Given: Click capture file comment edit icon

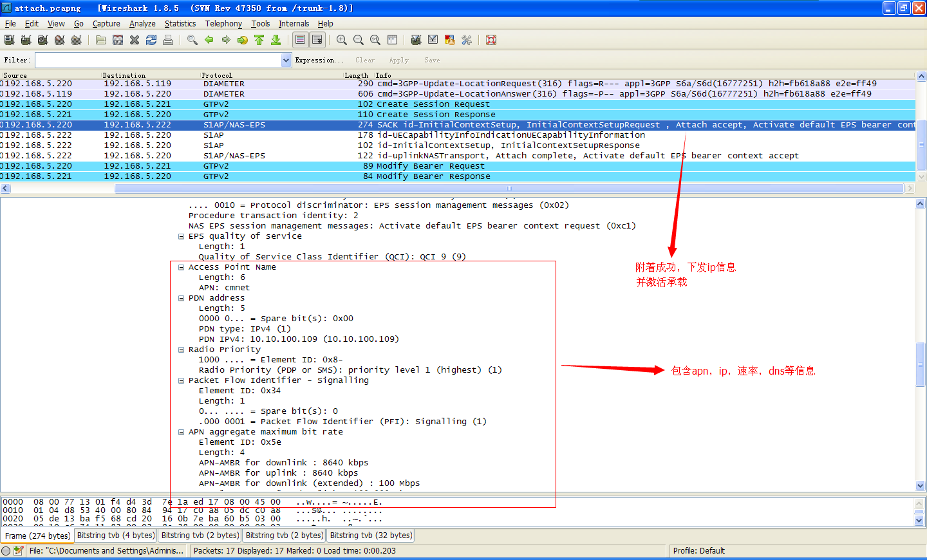Looking at the screenshot, I should click(19, 551).
